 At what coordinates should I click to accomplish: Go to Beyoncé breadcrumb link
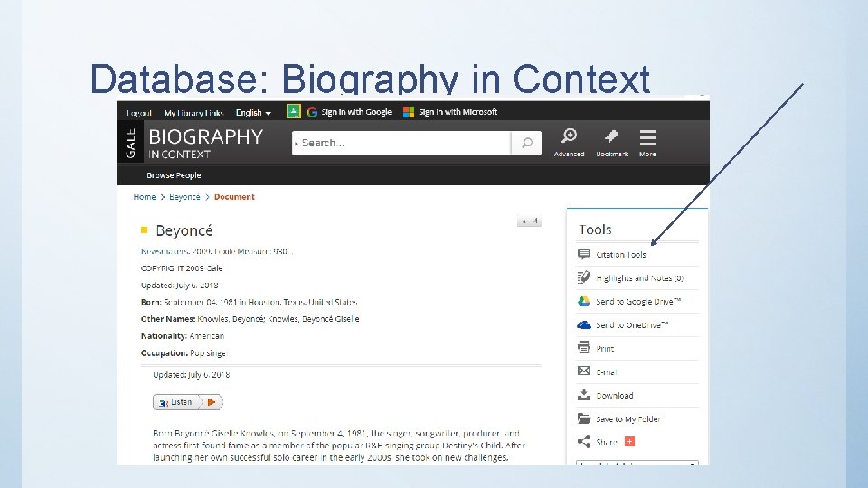pos(184,197)
